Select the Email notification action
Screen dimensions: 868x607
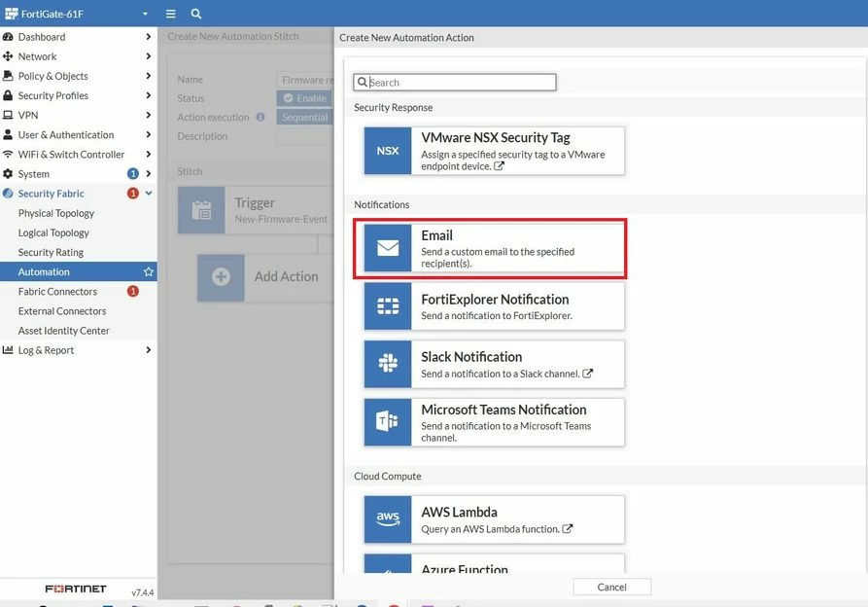point(494,248)
